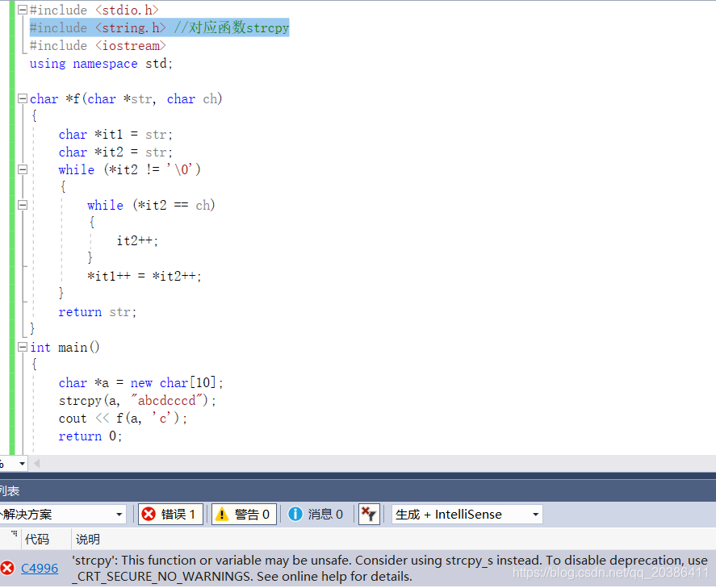
Task: Toggle the 警告 0 warnings filter
Action: click(245, 515)
